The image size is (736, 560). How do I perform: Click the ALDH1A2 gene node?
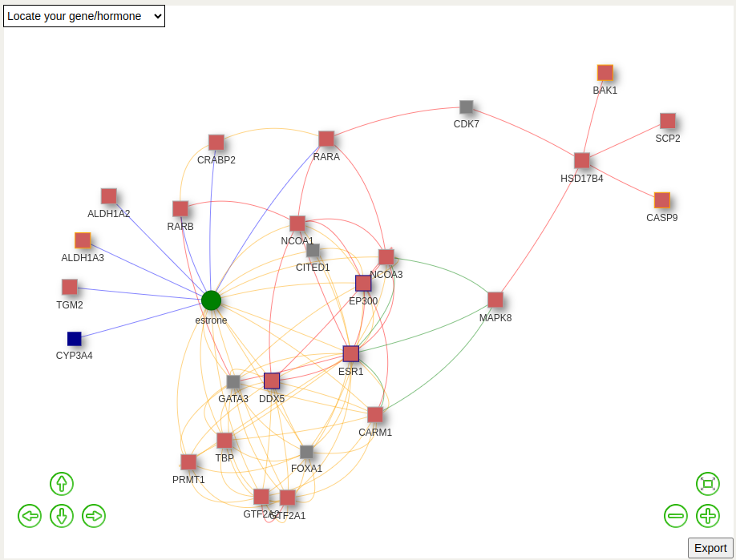109,196
